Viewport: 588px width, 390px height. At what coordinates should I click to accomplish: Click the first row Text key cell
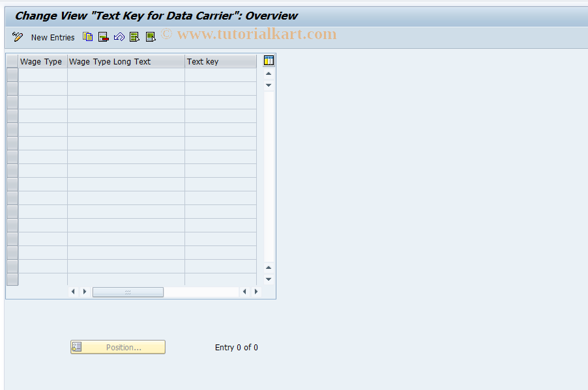click(221, 75)
